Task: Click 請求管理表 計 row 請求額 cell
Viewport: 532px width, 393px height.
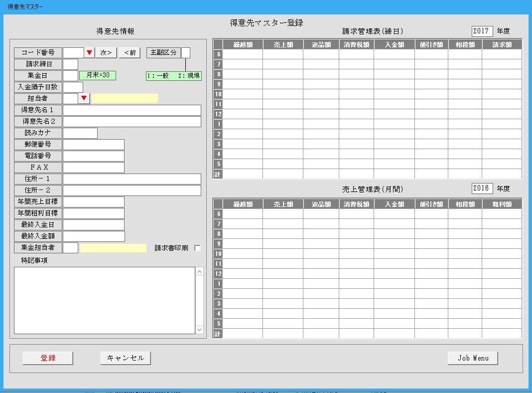Action: pyautogui.click(x=502, y=174)
